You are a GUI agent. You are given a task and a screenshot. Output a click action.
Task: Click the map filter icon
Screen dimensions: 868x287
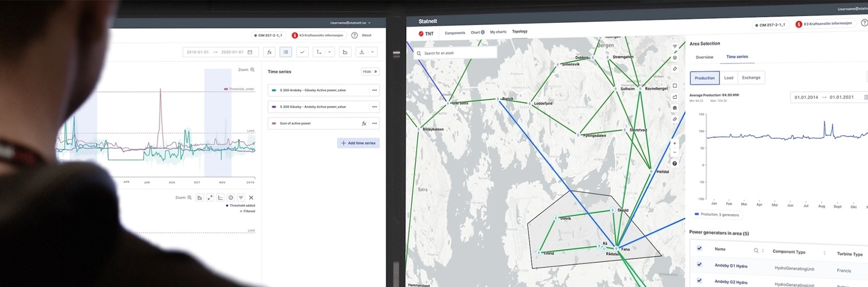coord(675,46)
